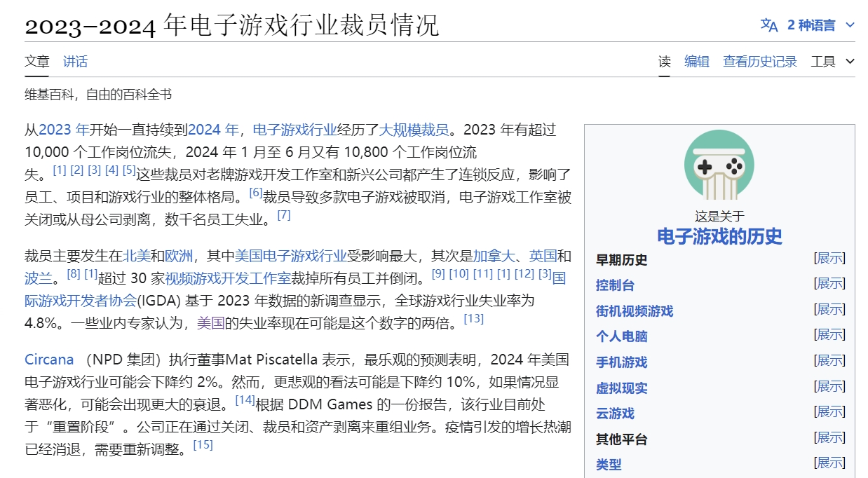Viewport: 868px width, 478px height.
Task: Expand 早期历史 section via 展示
Action: click(x=829, y=258)
